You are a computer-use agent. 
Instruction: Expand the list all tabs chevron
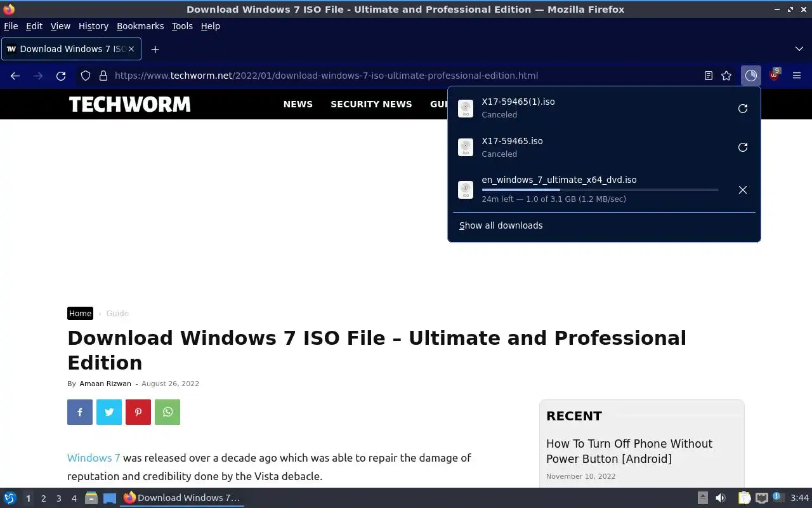point(799,49)
